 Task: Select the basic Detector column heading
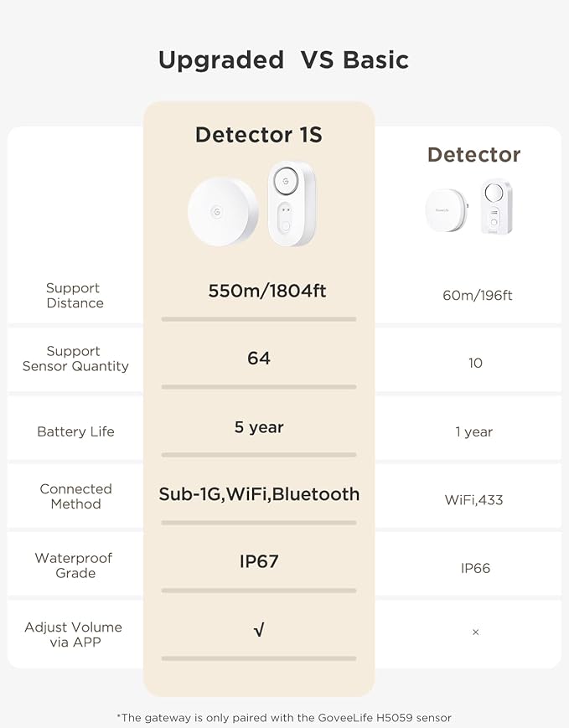pyautogui.click(x=473, y=155)
